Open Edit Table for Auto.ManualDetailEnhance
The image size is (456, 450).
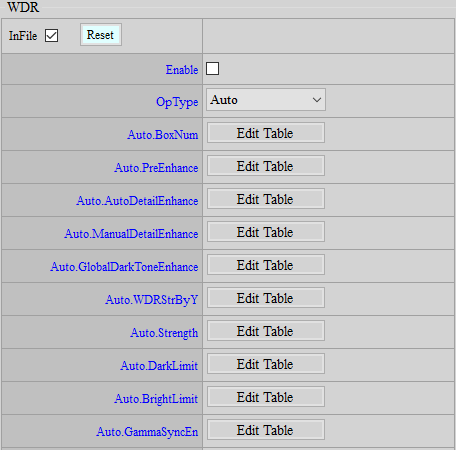[266, 232]
